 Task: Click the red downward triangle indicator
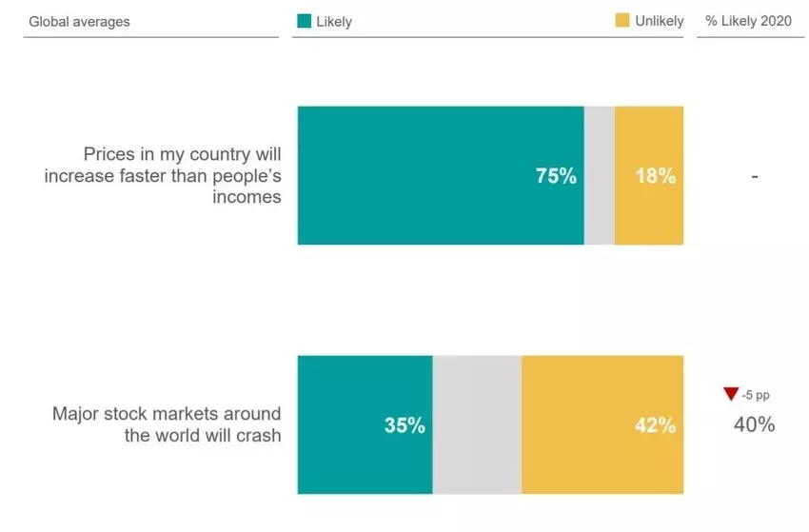click(x=731, y=394)
